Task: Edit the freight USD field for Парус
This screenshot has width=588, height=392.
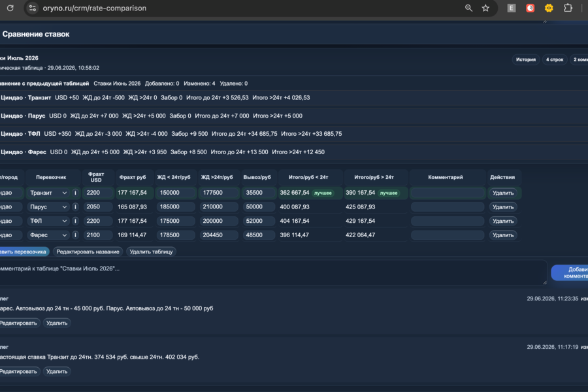Action: click(x=98, y=206)
